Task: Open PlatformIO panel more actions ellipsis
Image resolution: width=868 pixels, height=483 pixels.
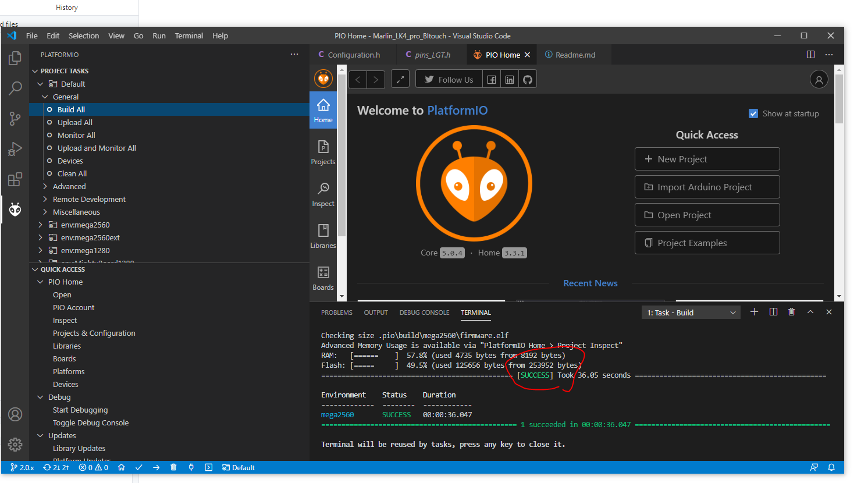Action: click(294, 54)
